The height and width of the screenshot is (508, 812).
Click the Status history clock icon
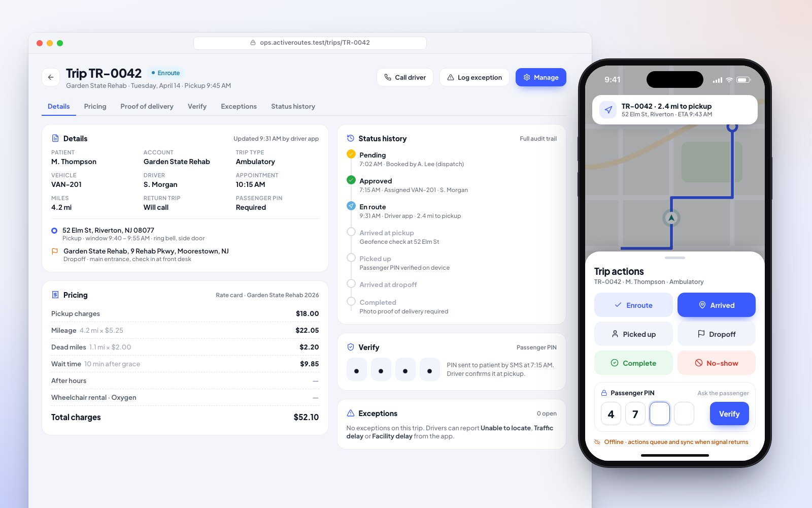pos(350,138)
